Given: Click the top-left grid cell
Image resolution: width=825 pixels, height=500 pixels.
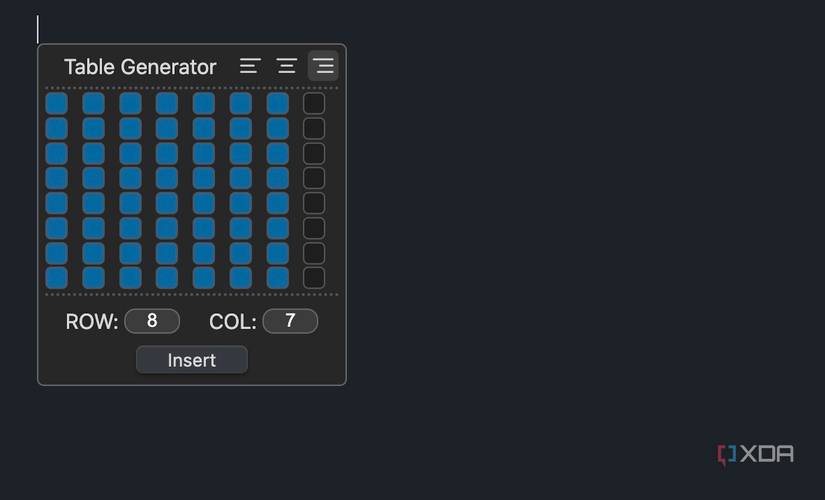Looking at the screenshot, I should click(x=57, y=104).
